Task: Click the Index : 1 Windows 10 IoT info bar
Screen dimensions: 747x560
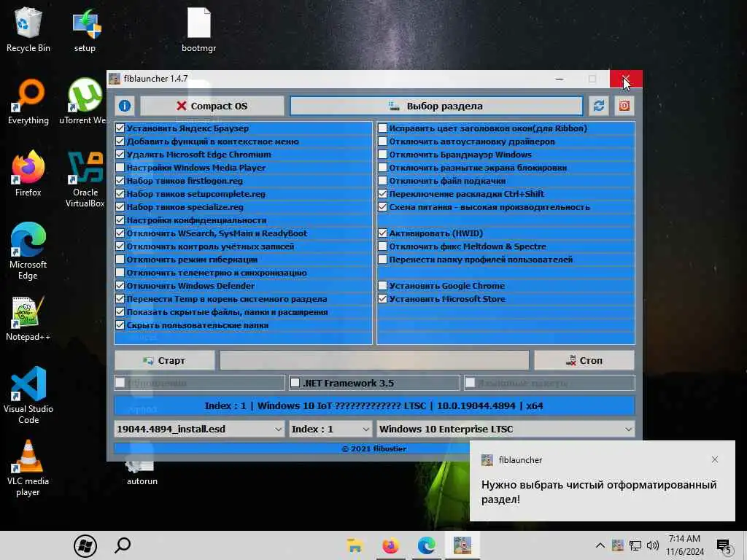Action: [374, 405]
